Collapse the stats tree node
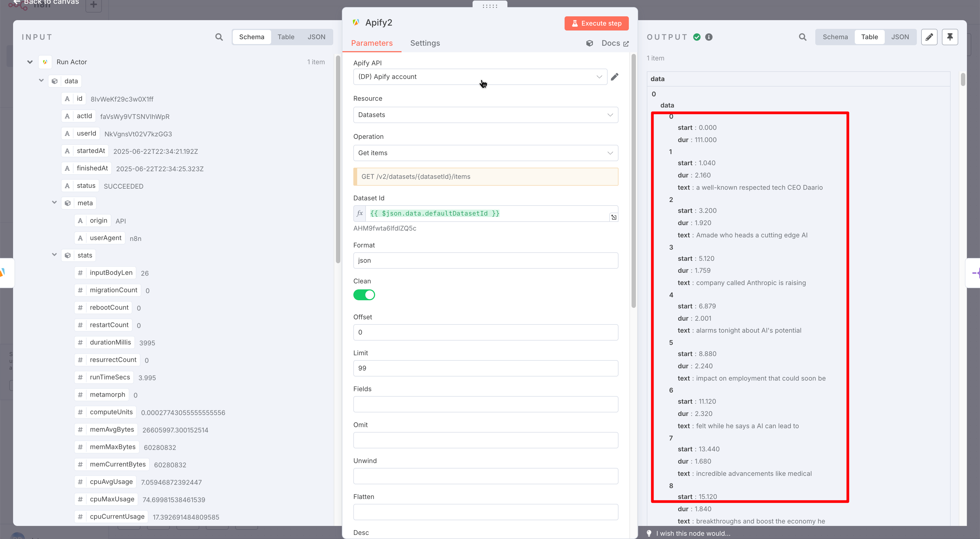980x539 pixels. [54, 255]
